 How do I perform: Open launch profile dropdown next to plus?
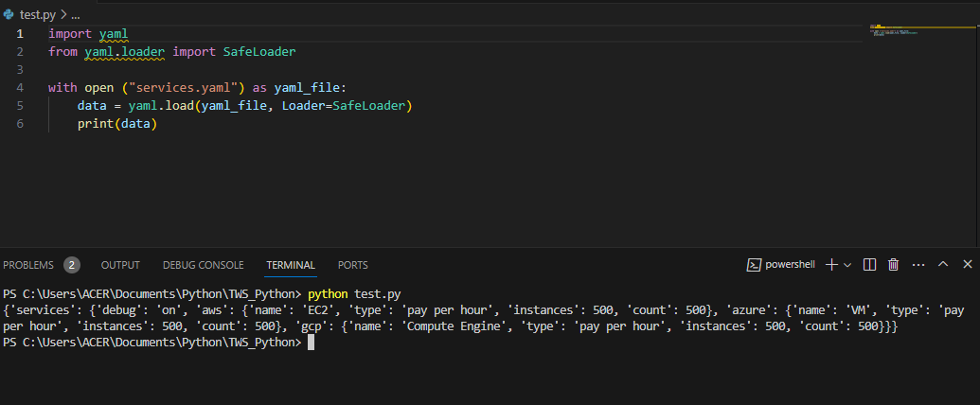[847, 265]
